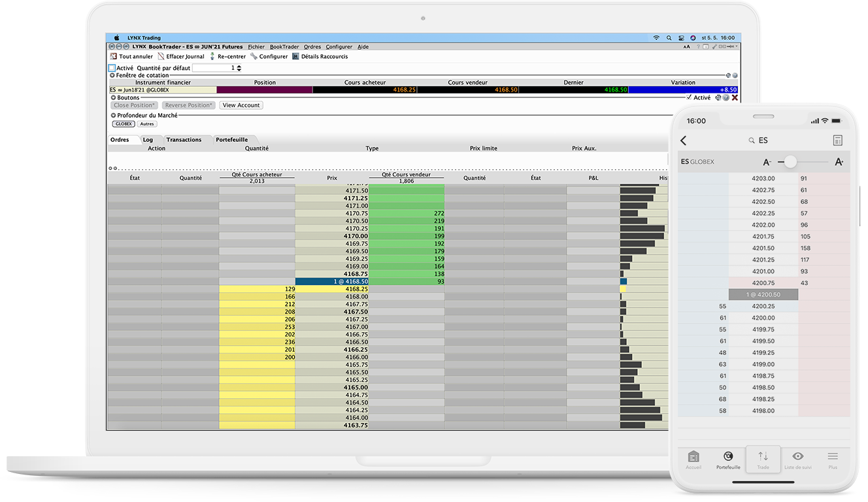
Task: Click the Tout annuler toolbar icon
Action: [114, 56]
